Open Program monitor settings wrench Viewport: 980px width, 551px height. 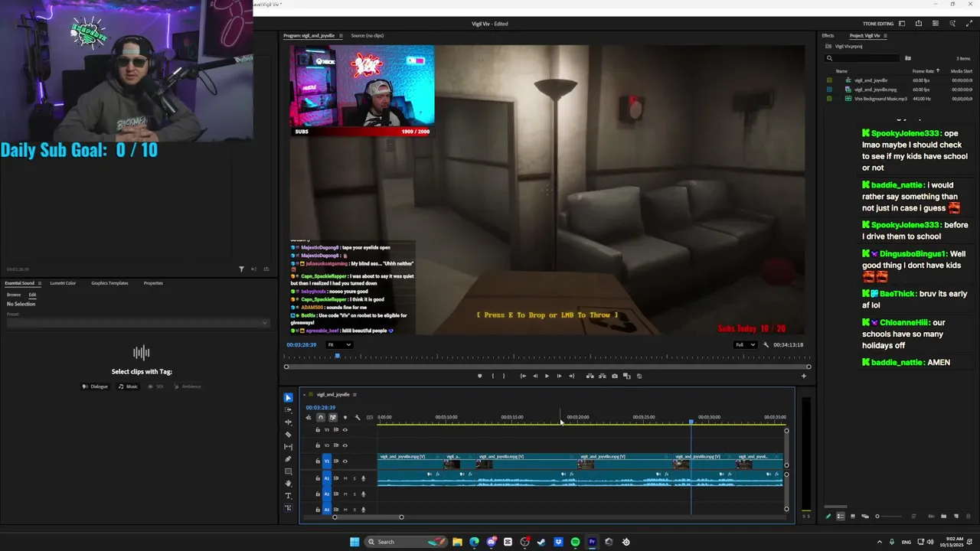click(x=766, y=344)
